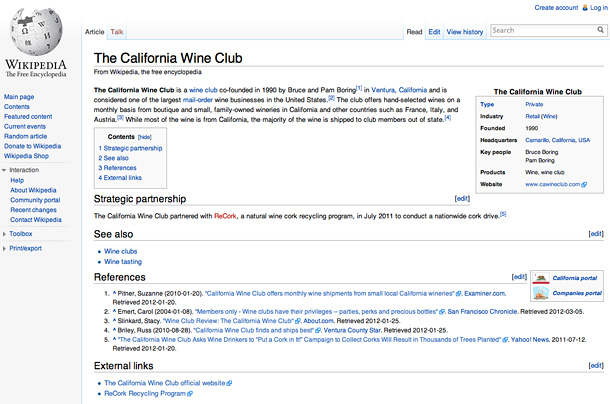This screenshot has height=404, width=610.
Task: Go to the Main page link
Action: [x=19, y=97]
